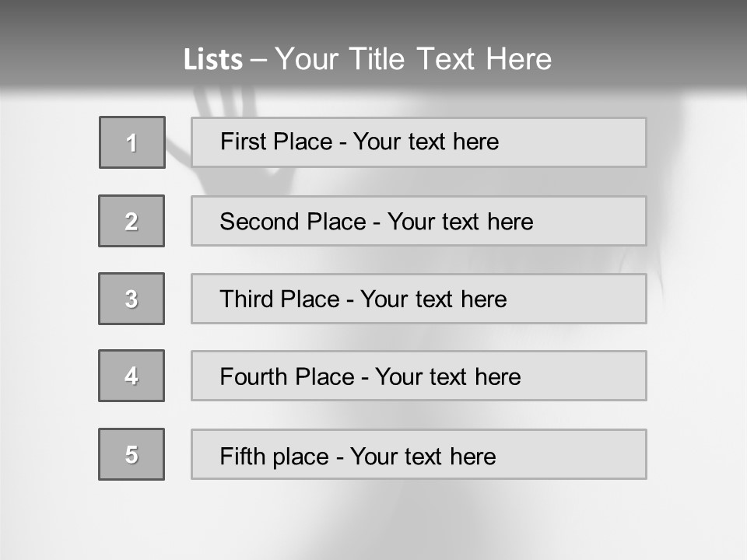This screenshot has width=747, height=560.
Task: Click the Fourth Place text bar
Action: click(x=419, y=376)
